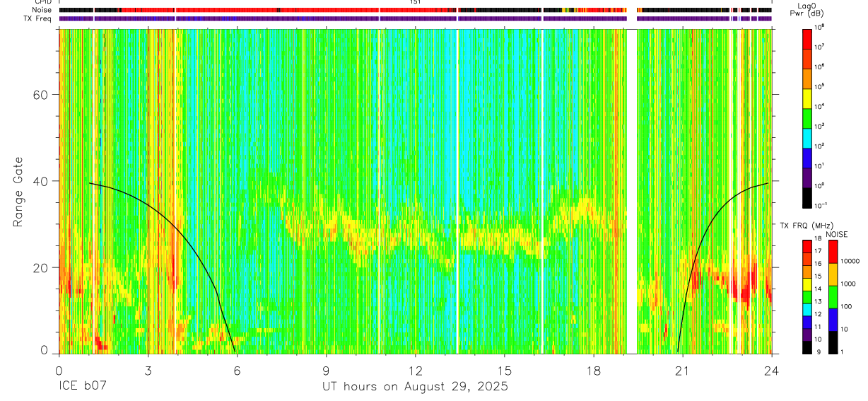Click the Noise indicator strip above the plot
The height and width of the screenshot is (401, 868).
click(x=416, y=11)
